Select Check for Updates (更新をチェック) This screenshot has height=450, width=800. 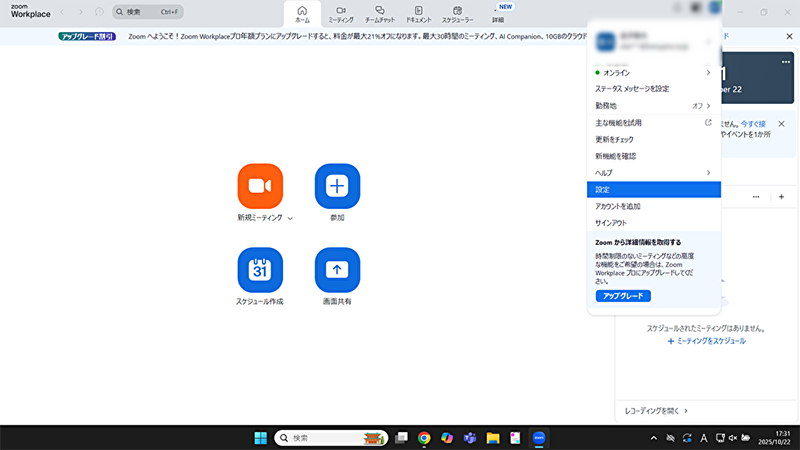[615, 140]
